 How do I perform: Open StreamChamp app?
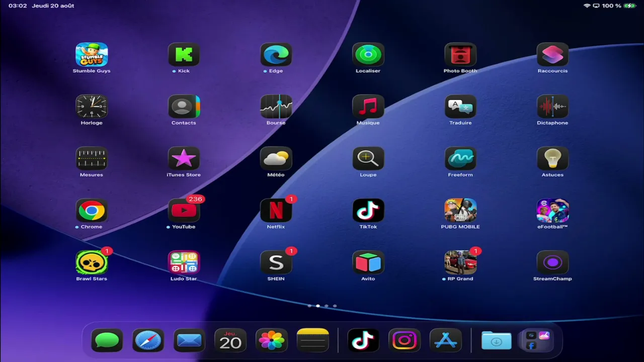click(x=552, y=262)
